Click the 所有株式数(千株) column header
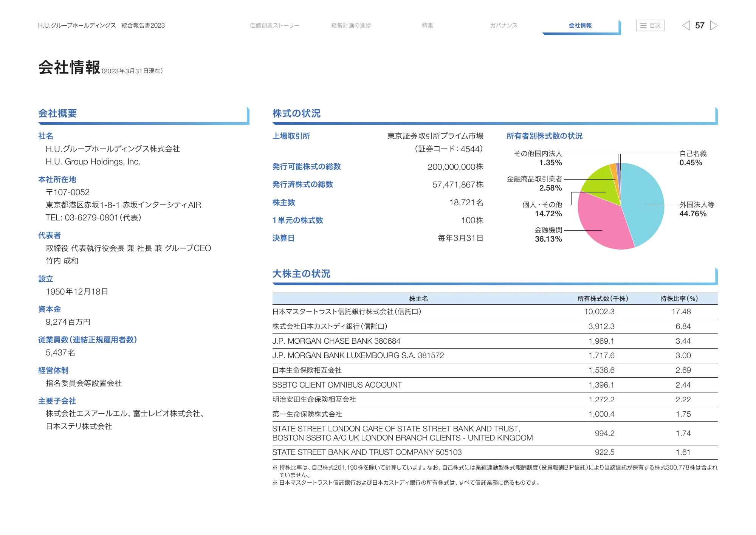The width and height of the screenshot is (756, 535). pos(603,299)
